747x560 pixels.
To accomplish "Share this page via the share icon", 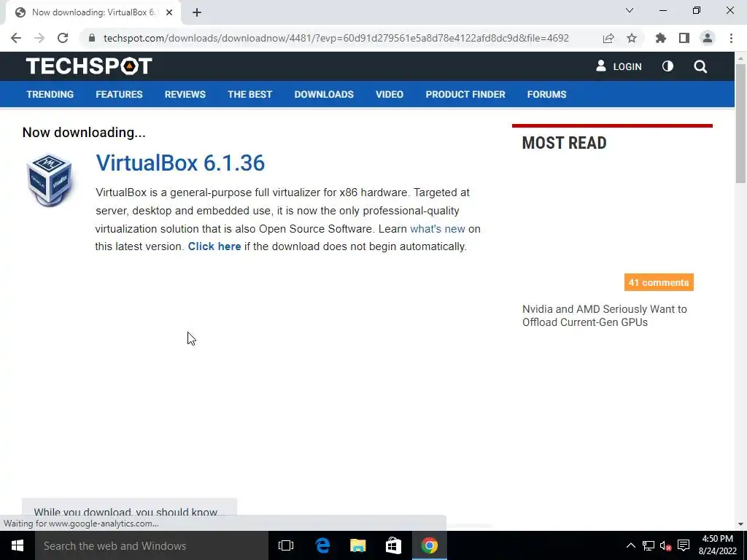I will 608,38.
